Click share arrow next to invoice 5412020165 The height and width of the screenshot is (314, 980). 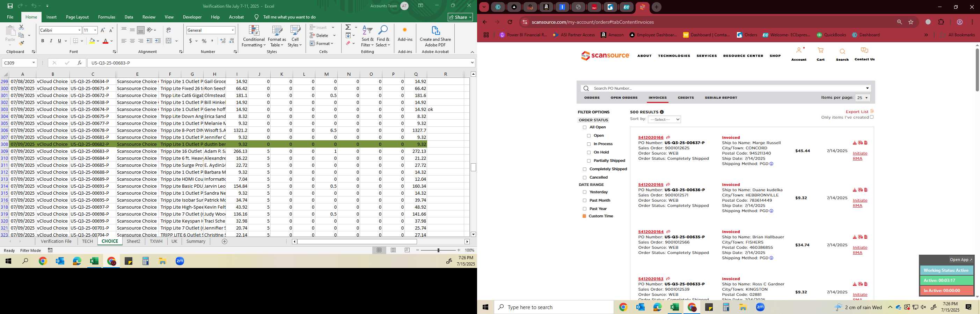(x=668, y=185)
